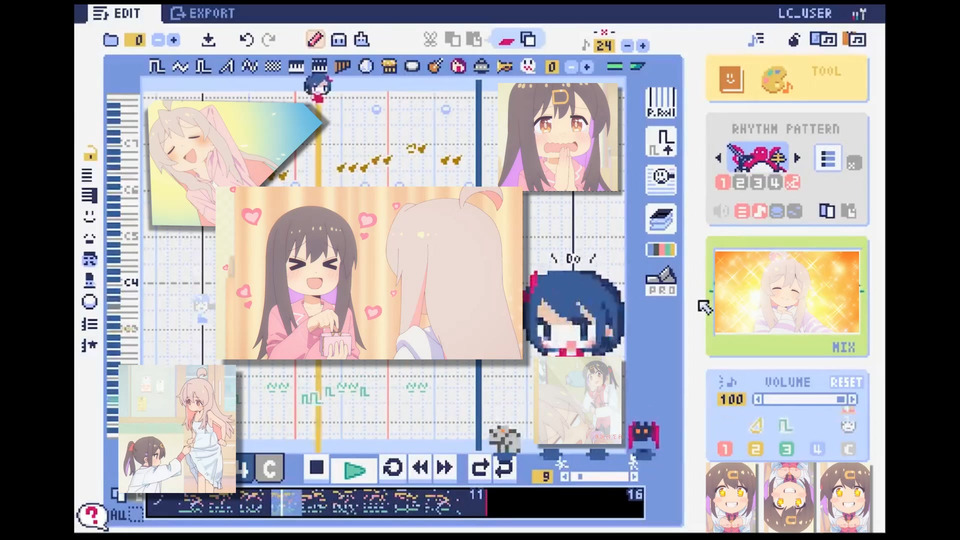Click the color stripes swatch
Image resolution: width=960 pixels, height=540 pixels.
(661, 249)
